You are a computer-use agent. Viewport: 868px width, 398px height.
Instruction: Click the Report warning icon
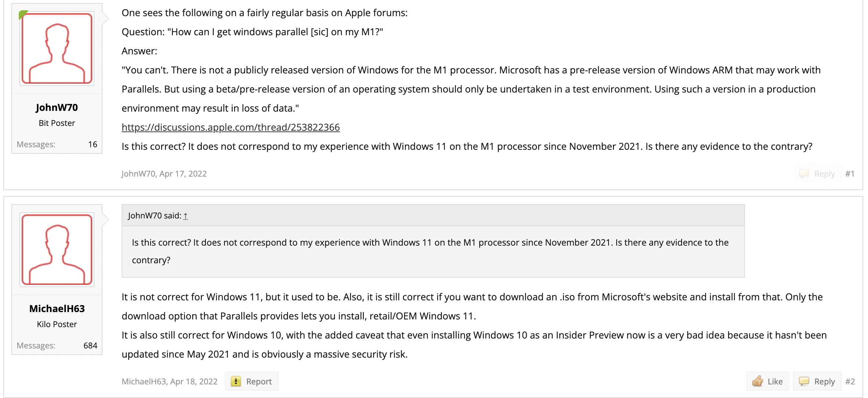point(236,381)
